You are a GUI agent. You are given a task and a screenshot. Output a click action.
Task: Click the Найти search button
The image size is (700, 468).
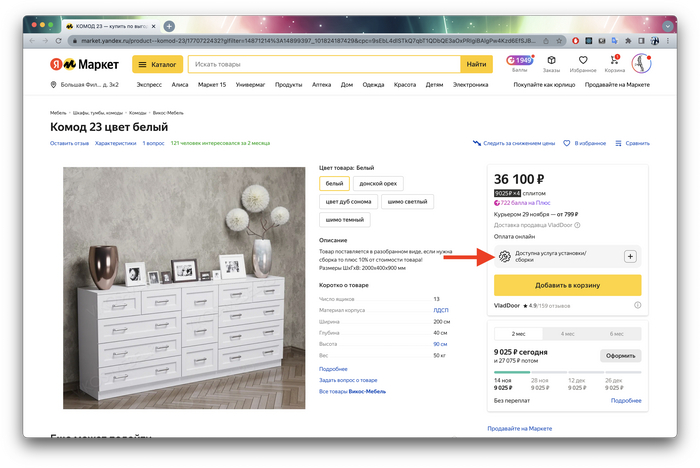[x=476, y=64]
